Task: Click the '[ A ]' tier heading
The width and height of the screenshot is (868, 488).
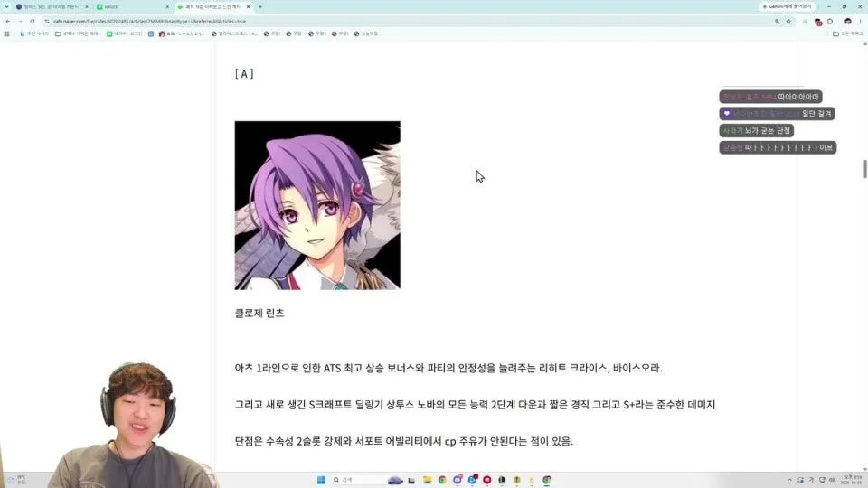Action: [244, 74]
